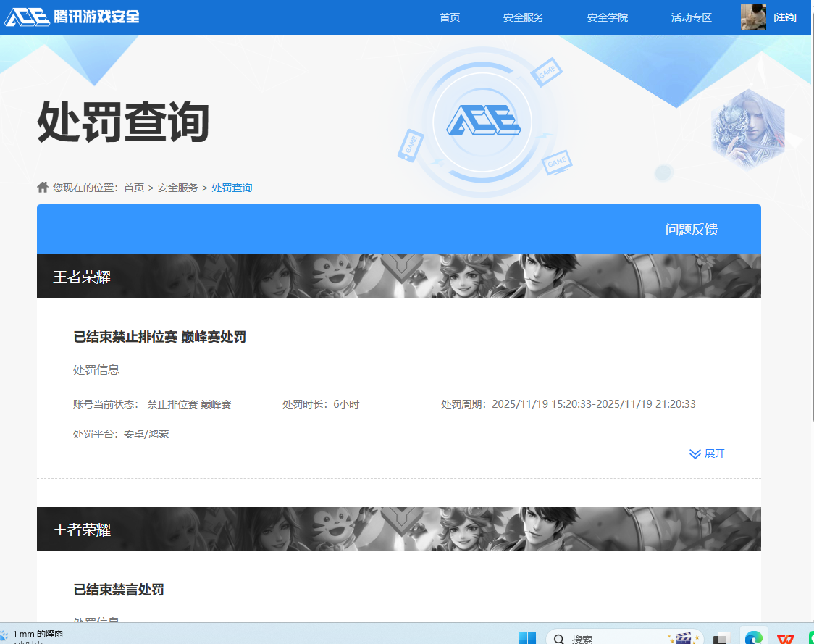Click the Tencent Game Security ACE logo

coord(72,17)
